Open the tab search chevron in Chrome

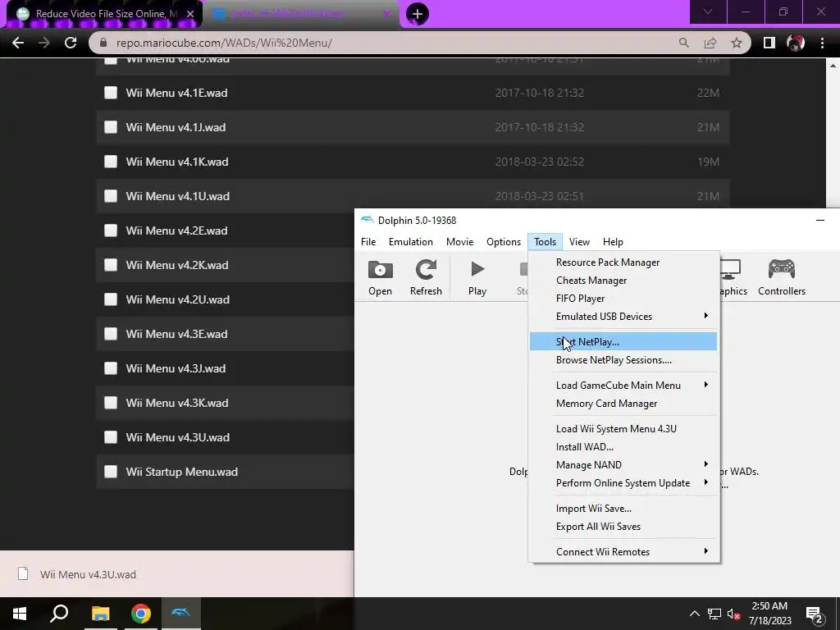708,11
